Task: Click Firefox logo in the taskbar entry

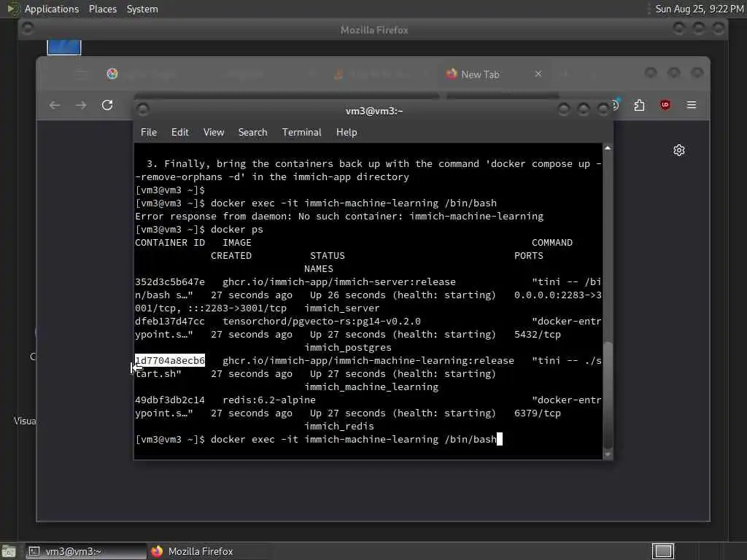Action: click(x=157, y=551)
